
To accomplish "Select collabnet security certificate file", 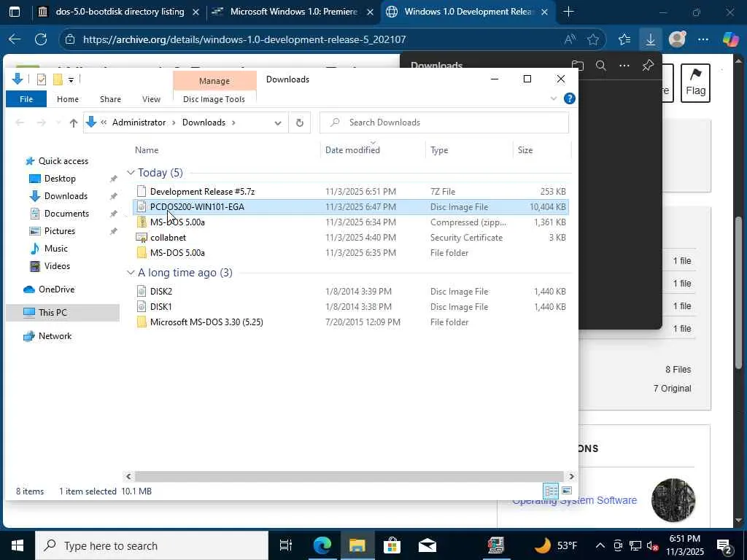I will tap(351, 238).
